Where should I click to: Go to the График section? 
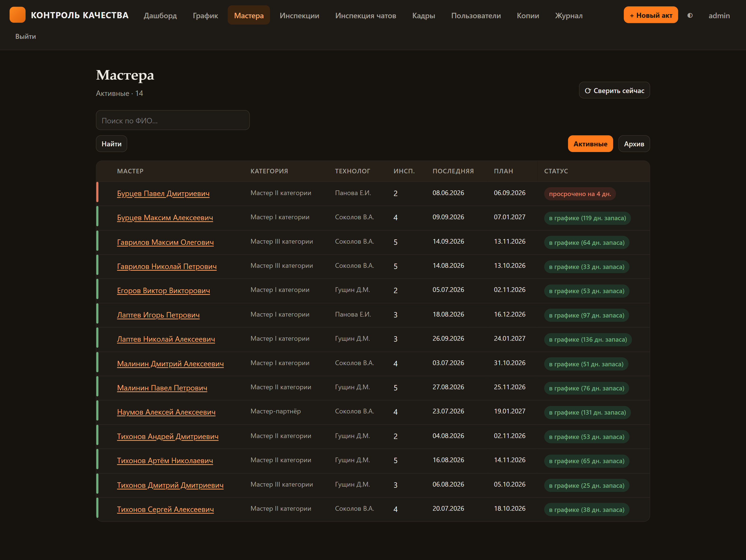pos(205,15)
